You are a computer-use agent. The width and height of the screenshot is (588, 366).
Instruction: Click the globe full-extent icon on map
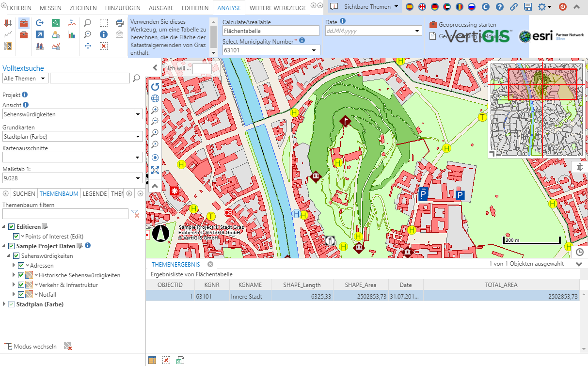point(155,98)
